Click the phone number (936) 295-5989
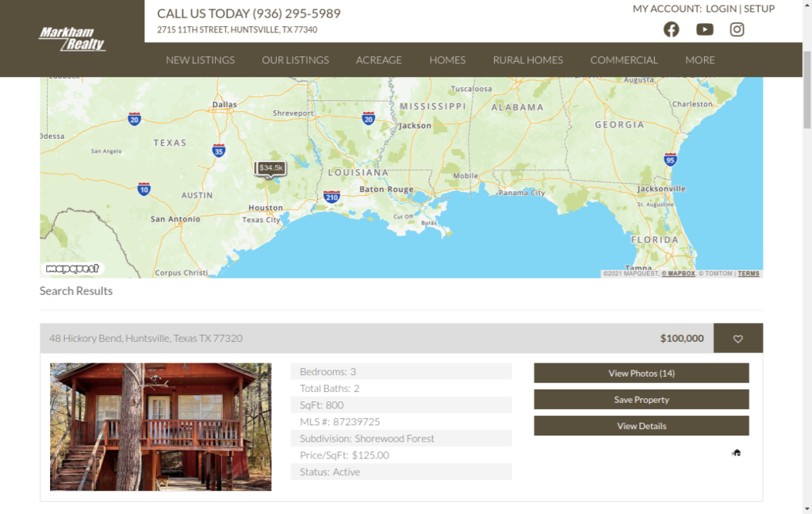The height and width of the screenshot is (514, 812). (297, 13)
